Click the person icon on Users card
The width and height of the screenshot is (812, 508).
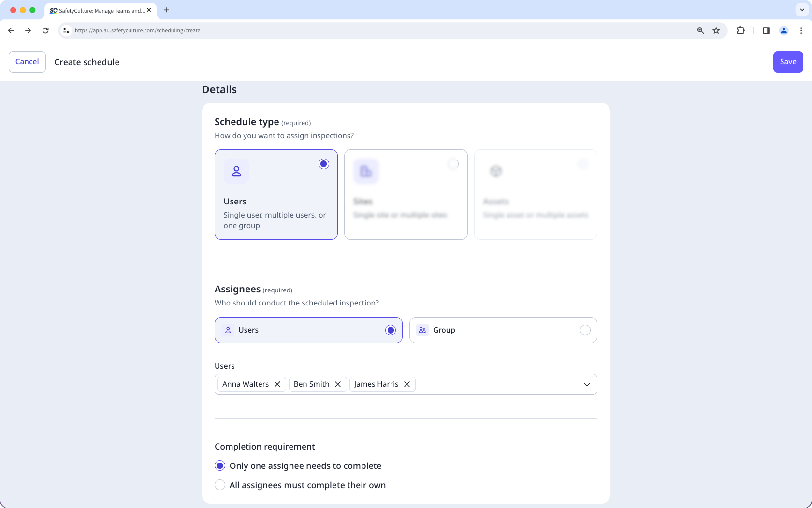[236, 171]
